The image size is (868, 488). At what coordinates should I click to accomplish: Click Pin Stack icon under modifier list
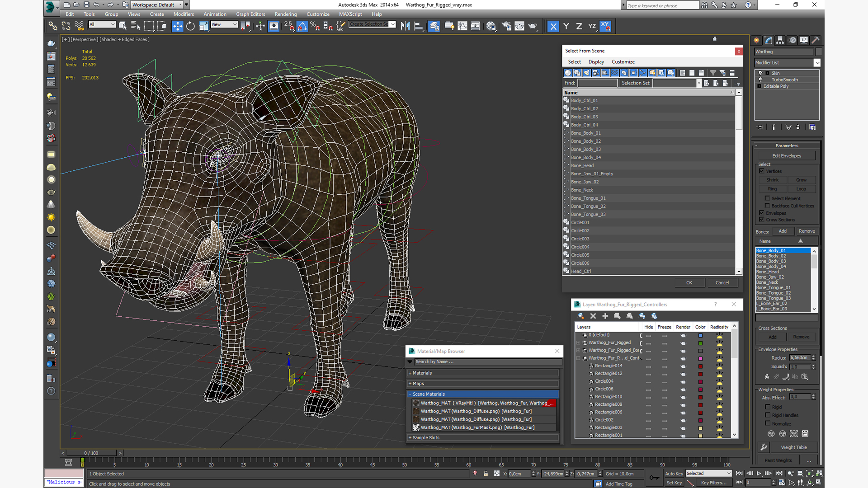pos(760,127)
